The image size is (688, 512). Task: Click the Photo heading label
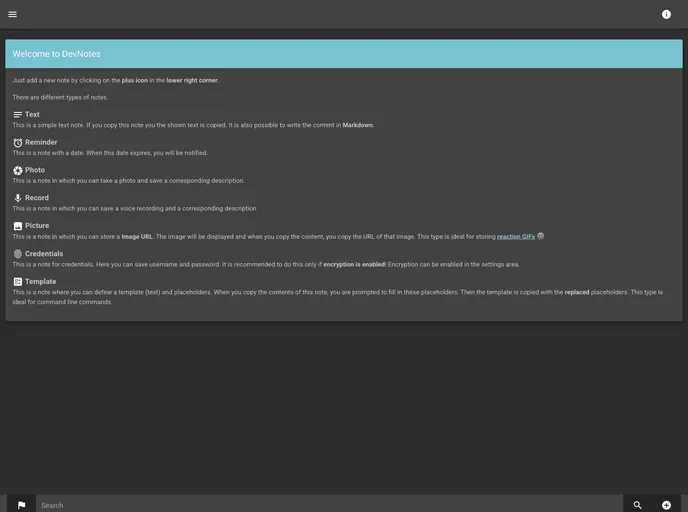[x=35, y=170]
